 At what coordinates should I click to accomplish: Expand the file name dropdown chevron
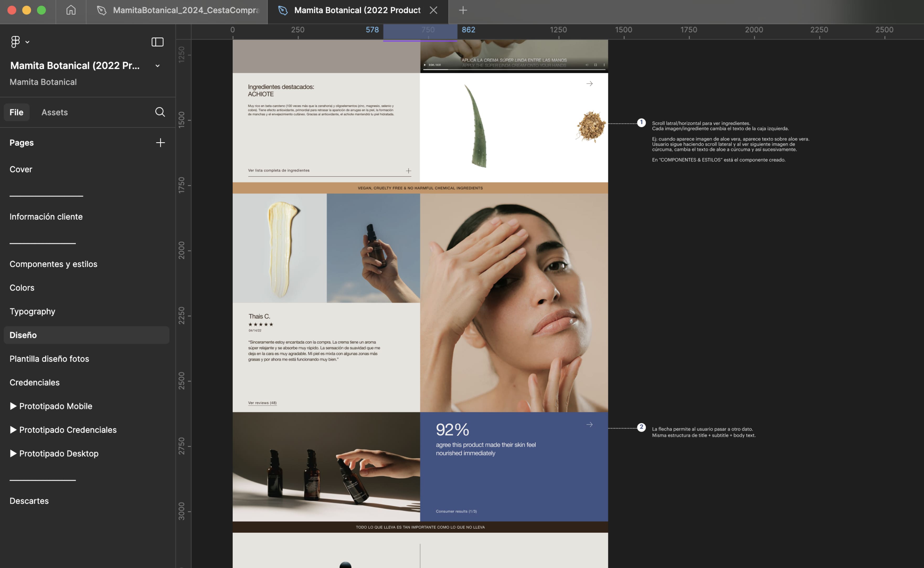[x=158, y=66]
